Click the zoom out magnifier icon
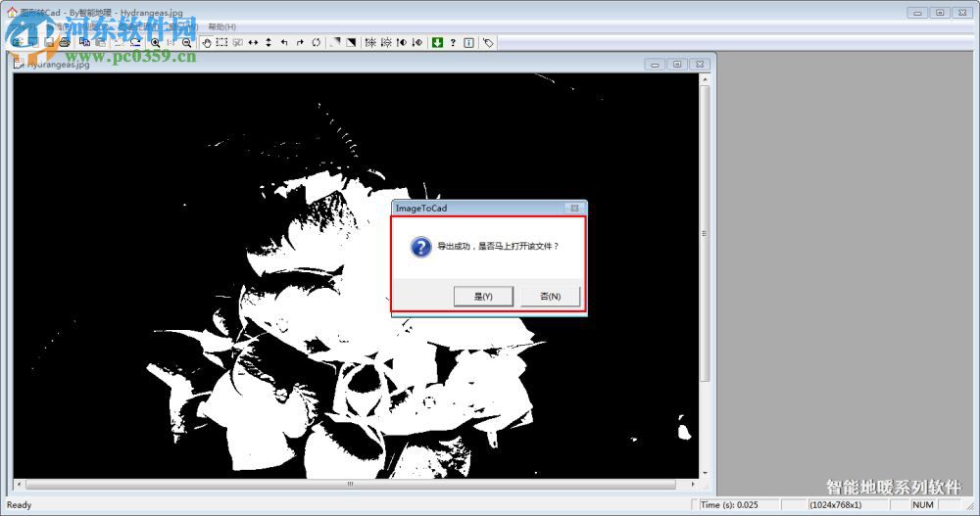 [186, 42]
